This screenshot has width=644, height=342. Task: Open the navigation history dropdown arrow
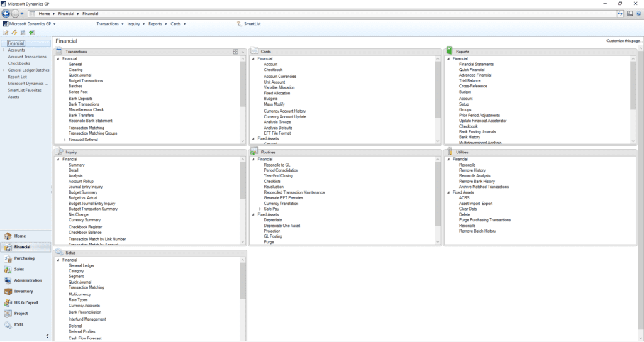pos(22,14)
